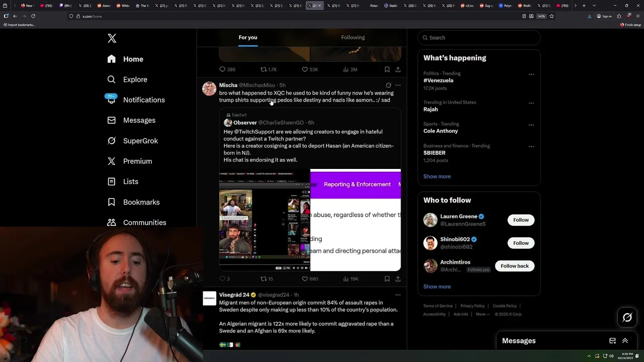
Task: Open the Privacy Policy link
Action: (x=472, y=306)
